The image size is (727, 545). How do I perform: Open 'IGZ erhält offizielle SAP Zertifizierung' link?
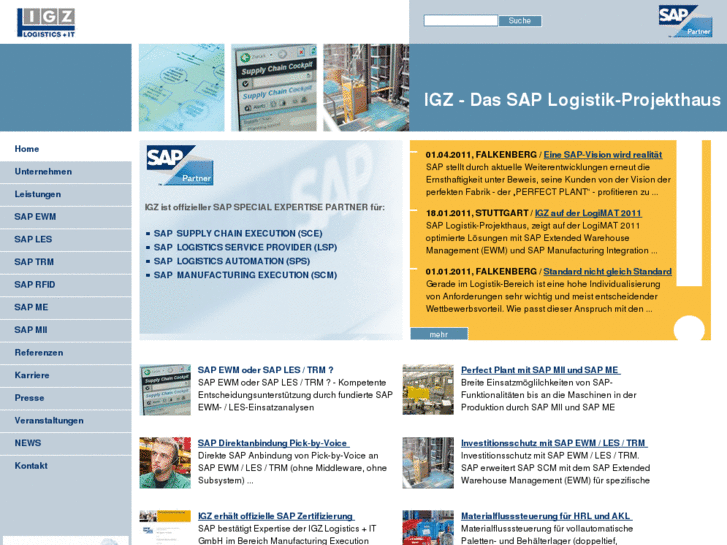click(276, 516)
